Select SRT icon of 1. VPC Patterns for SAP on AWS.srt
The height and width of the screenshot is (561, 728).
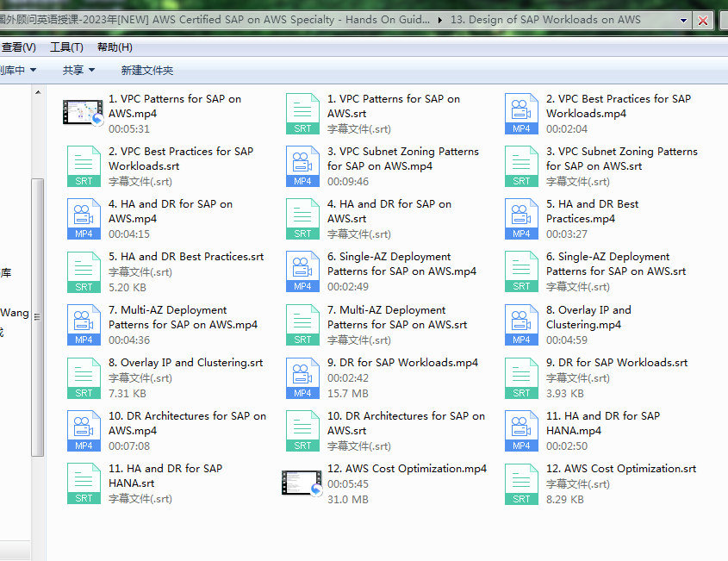(302, 114)
